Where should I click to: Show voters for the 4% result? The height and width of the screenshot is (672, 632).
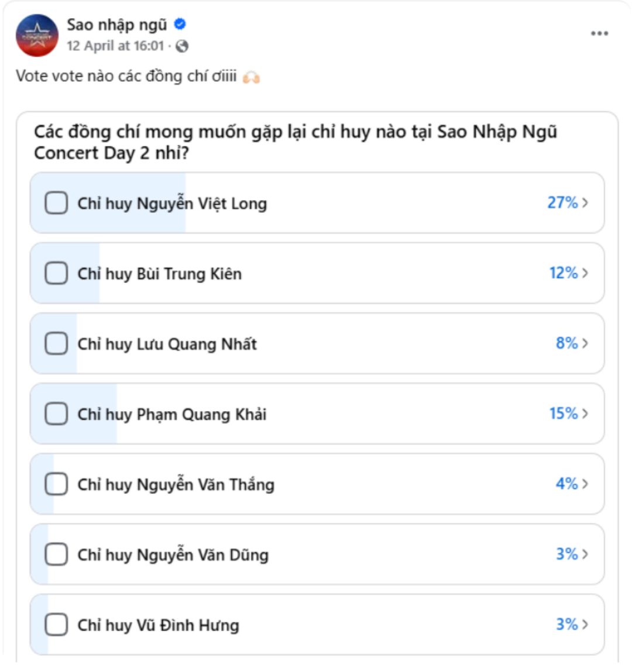585,484
